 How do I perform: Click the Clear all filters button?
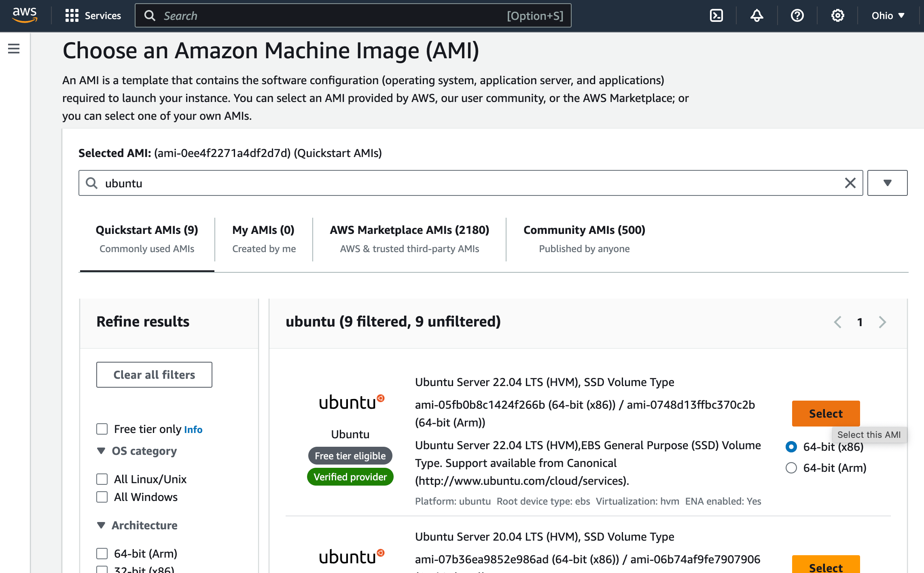point(154,375)
